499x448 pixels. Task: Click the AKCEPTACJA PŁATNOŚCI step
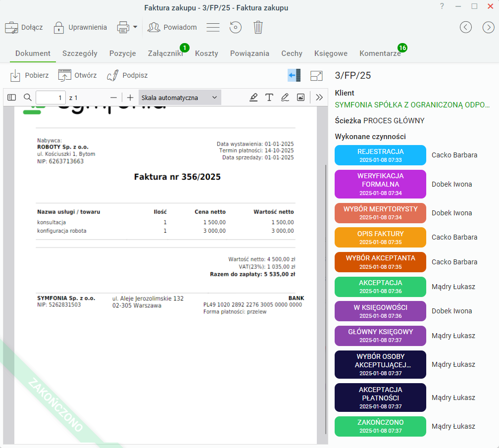tap(380, 398)
